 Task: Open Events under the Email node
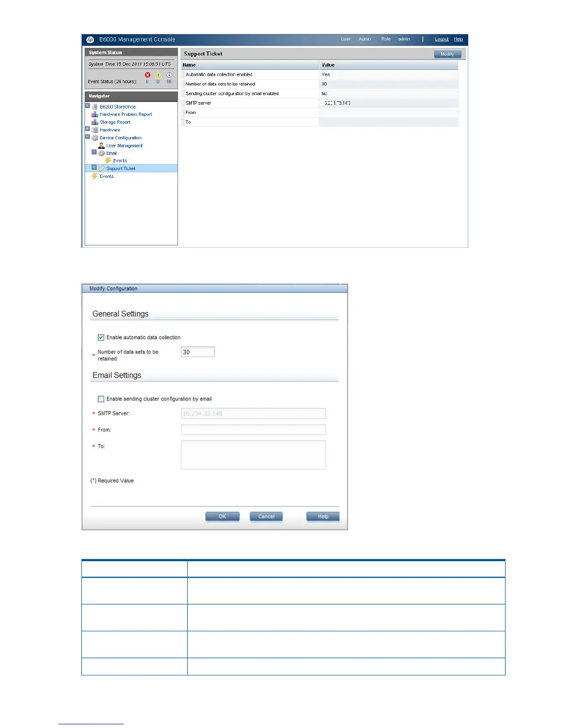tap(120, 161)
